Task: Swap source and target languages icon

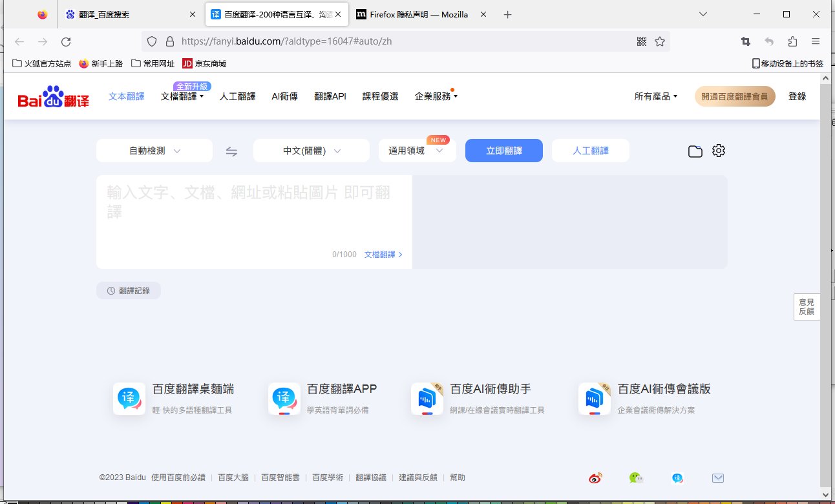Action: coord(231,151)
